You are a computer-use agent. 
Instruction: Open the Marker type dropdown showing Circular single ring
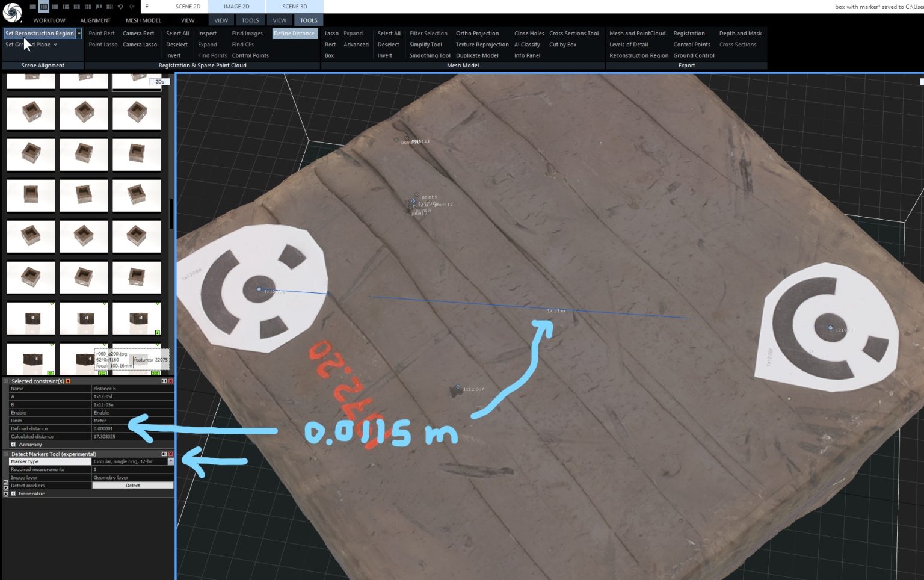click(x=171, y=461)
